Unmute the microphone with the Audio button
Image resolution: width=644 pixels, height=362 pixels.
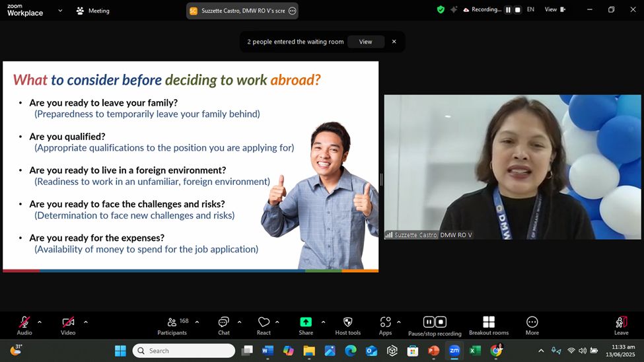(24, 322)
